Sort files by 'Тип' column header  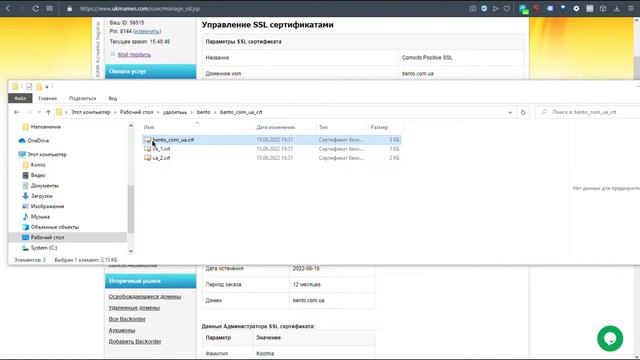click(x=323, y=127)
